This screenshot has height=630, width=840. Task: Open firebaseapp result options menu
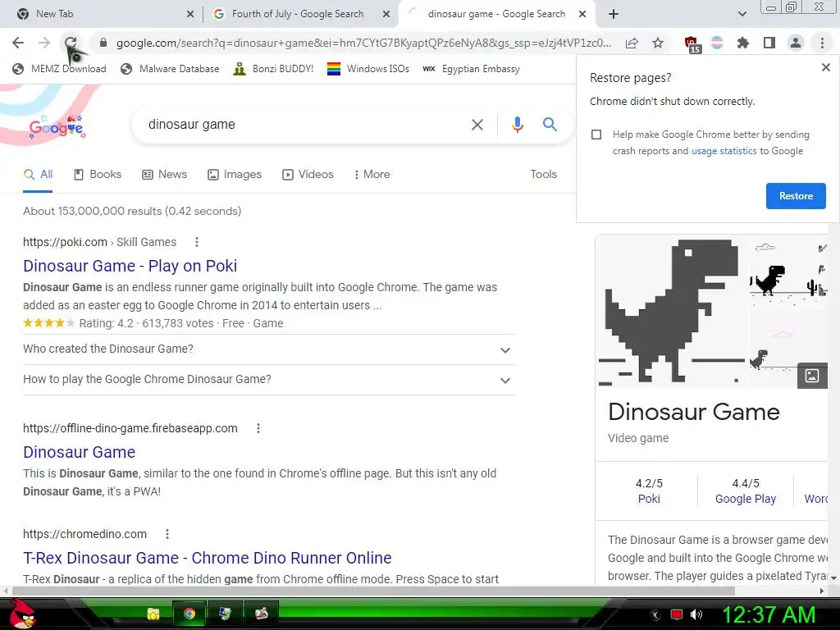258,428
